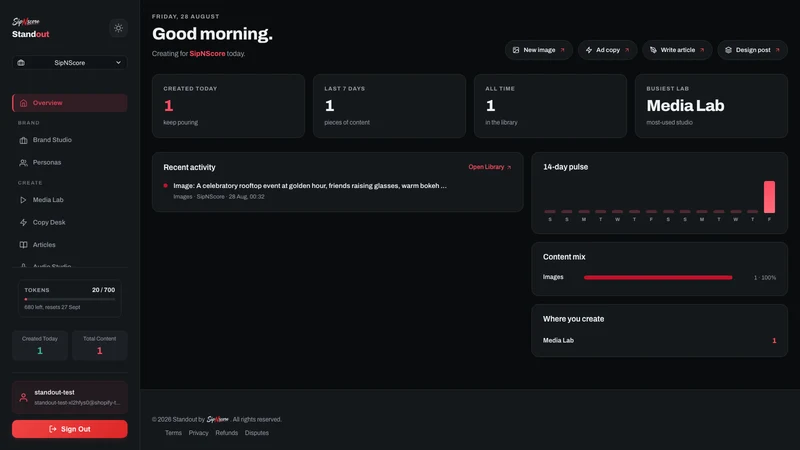
Task: Click the tokens usage progress bar
Action: 70,299
